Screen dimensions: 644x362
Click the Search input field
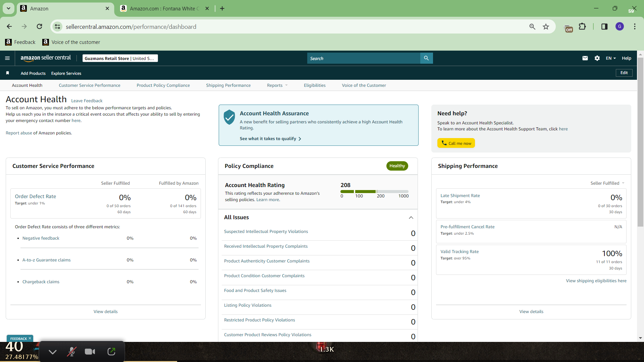point(364,58)
